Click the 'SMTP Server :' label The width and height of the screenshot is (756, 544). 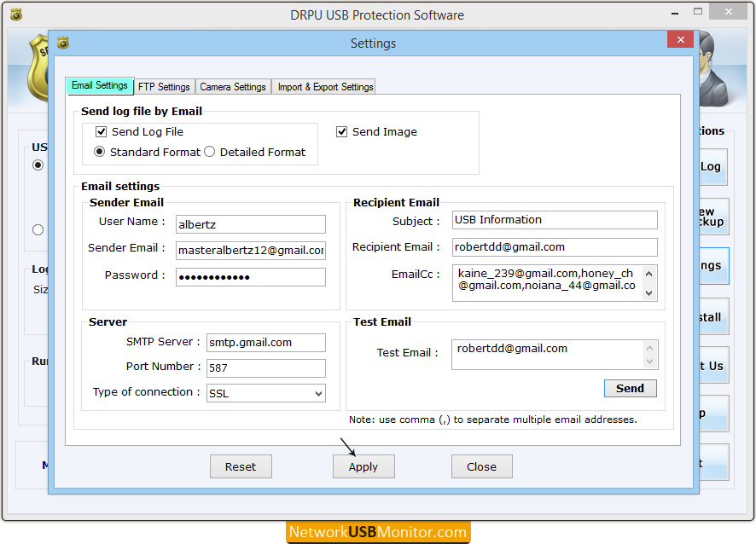coord(163,342)
